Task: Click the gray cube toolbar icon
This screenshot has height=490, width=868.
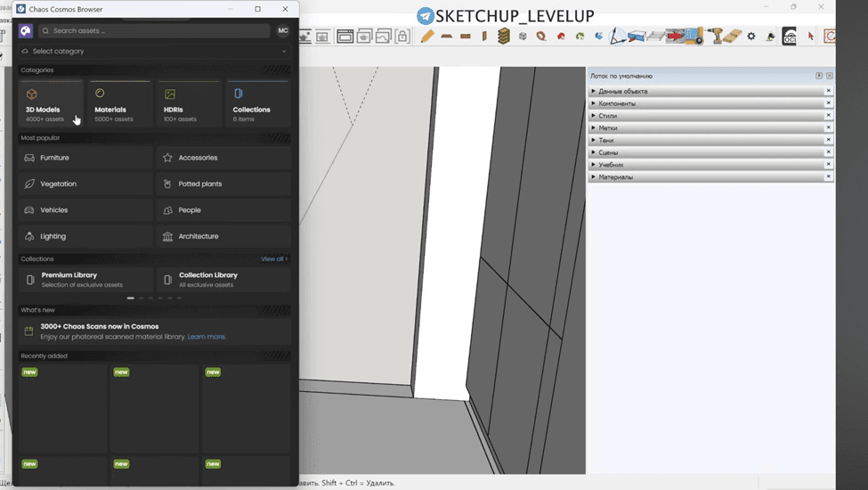Action: [523, 37]
